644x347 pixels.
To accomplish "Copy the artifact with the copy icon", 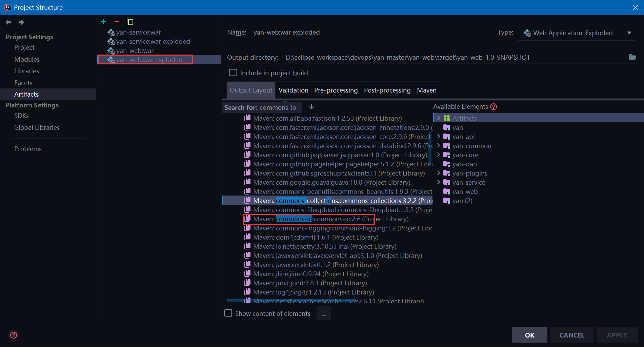I will click(130, 21).
